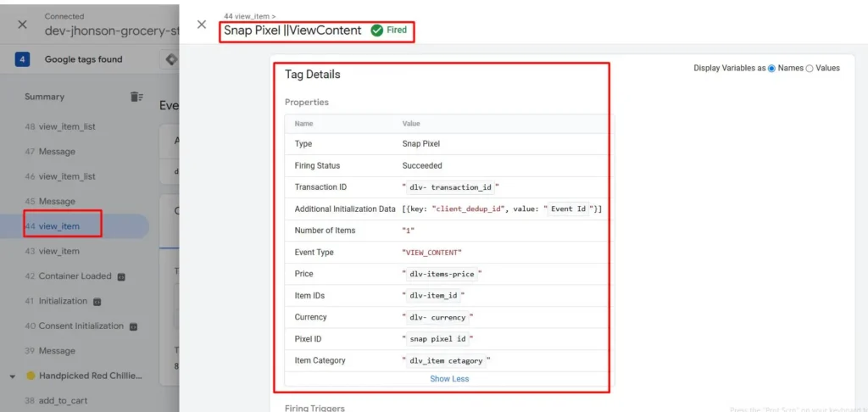Click the yellow Handpicked Red Chillies page icon

click(30, 376)
